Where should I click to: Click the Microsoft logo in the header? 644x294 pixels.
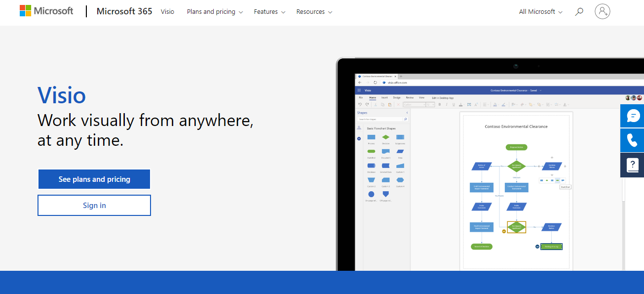(x=46, y=11)
